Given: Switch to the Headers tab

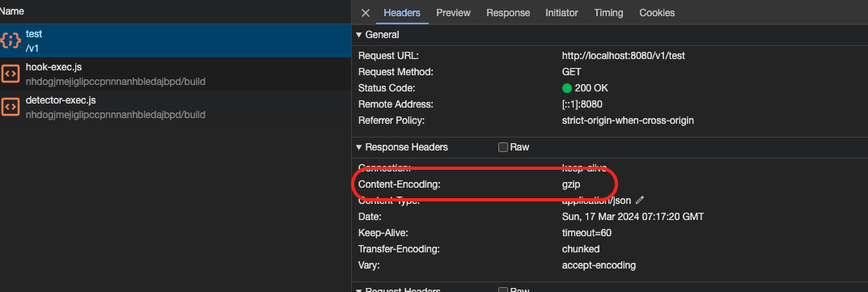Looking at the screenshot, I should (402, 13).
